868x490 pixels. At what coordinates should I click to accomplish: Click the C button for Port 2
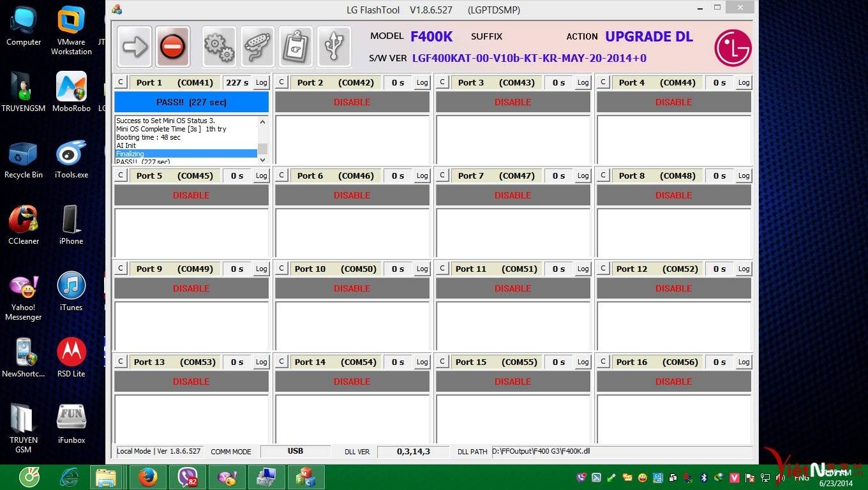(x=281, y=82)
